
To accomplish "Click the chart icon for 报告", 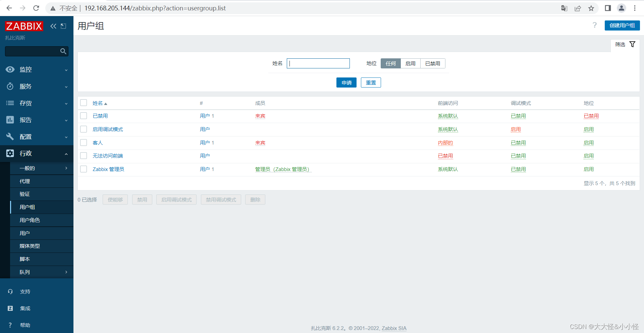I will [x=10, y=120].
